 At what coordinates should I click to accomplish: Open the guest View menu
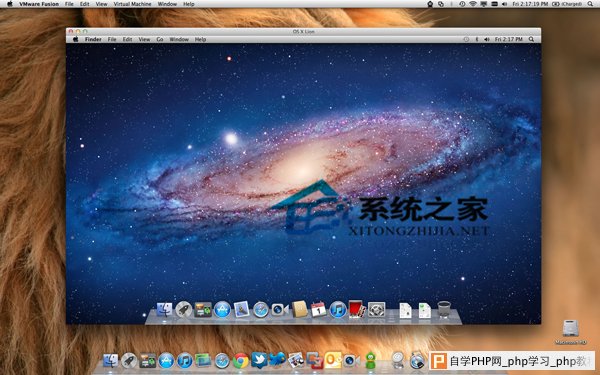pyautogui.click(x=144, y=39)
